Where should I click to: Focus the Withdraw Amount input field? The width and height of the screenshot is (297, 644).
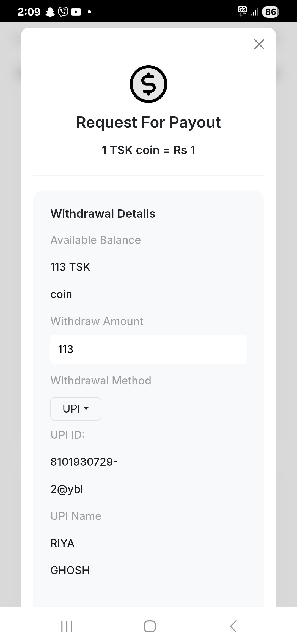coord(148,349)
